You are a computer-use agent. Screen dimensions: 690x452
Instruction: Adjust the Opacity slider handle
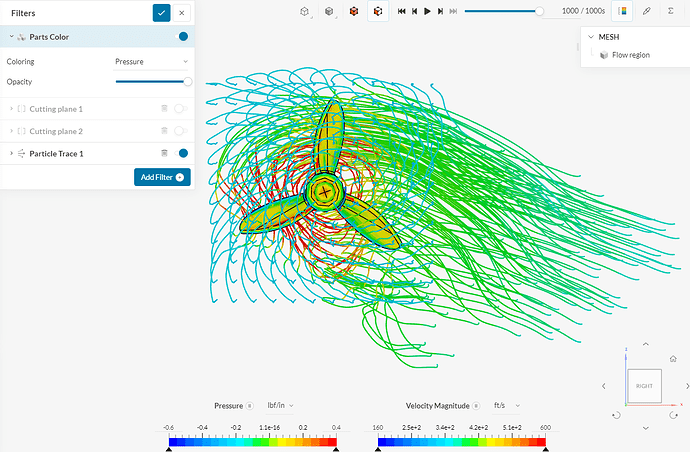pyautogui.click(x=188, y=81)
